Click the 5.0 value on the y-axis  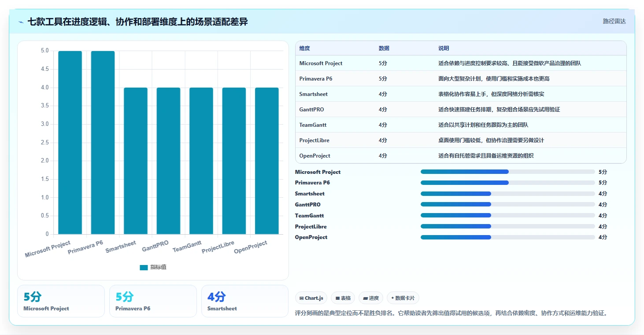[x=44, y=51]
